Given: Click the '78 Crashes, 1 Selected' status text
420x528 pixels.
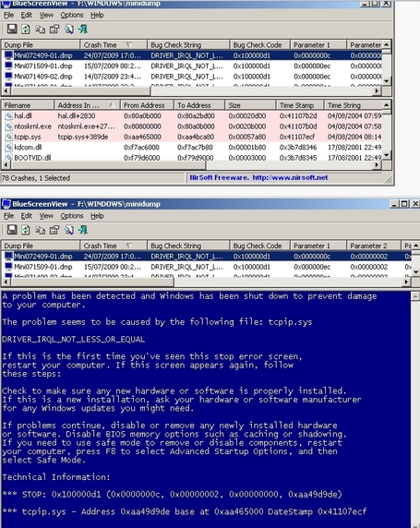Looking at the screenshot, I should pos(36,178).
